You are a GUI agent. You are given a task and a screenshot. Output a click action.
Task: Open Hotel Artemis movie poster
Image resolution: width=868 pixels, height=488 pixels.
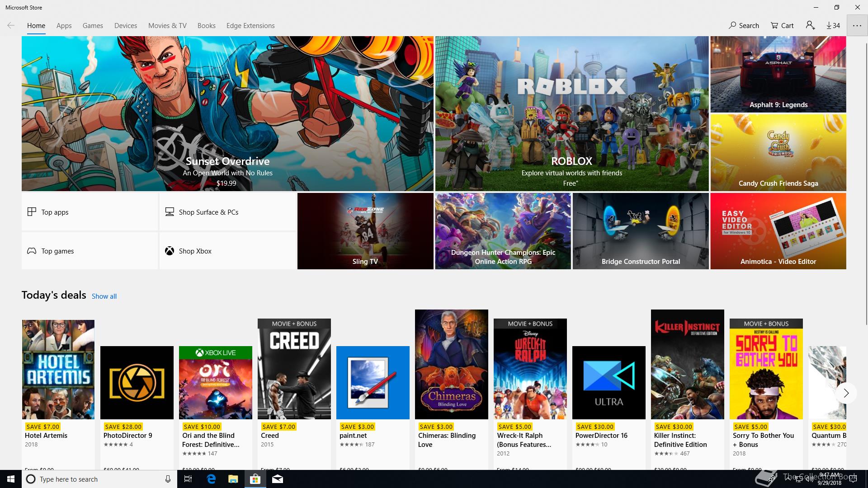coord(58,369)
